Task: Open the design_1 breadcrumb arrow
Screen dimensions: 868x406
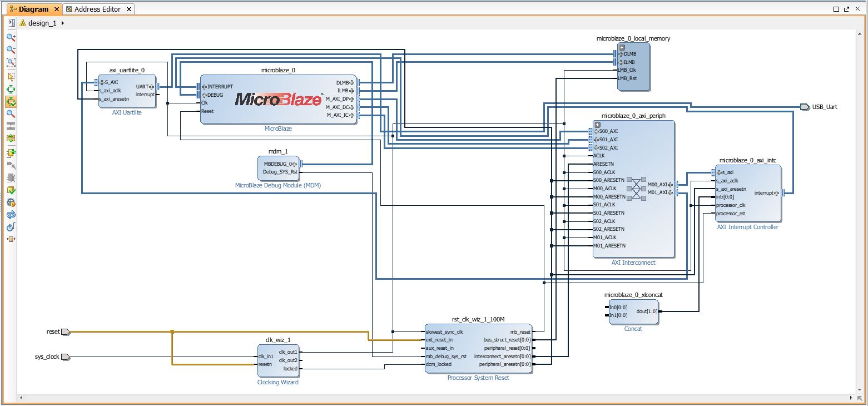Action: point(62,23)
